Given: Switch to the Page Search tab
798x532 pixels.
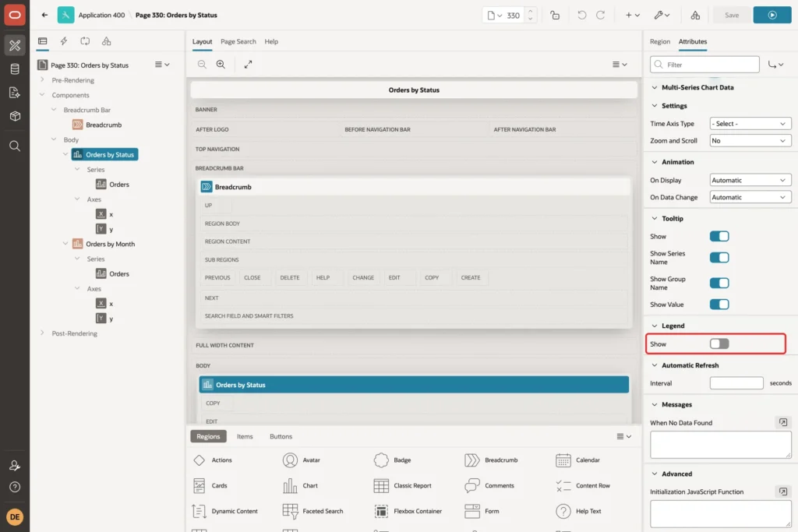Looking at the screenshot, I should 238,42.
